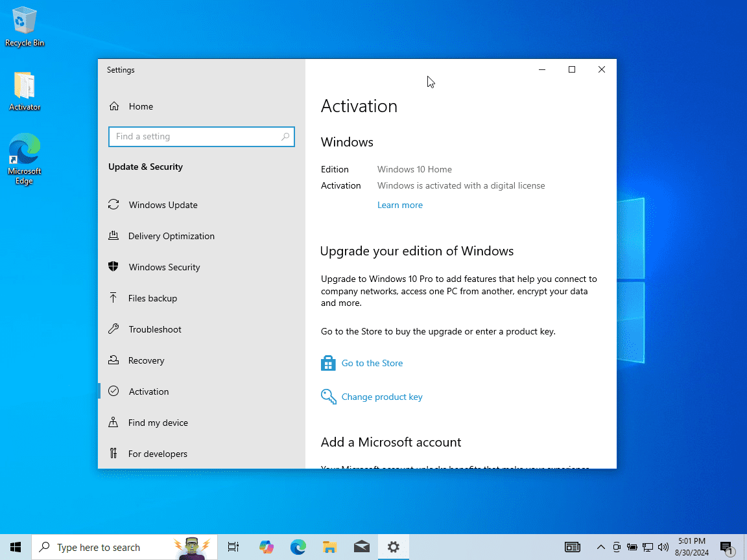Open the clock showing 5:01 PM

click(x=692, y=547)
